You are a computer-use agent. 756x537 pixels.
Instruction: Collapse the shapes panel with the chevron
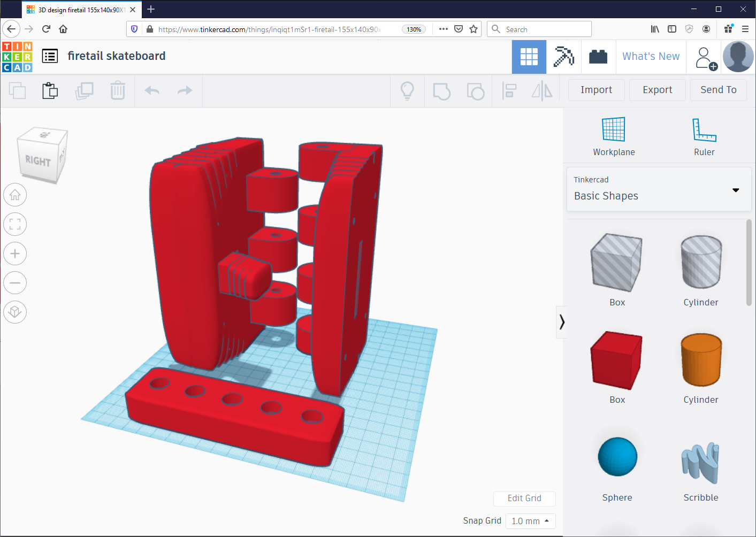(x=562, y=322)
